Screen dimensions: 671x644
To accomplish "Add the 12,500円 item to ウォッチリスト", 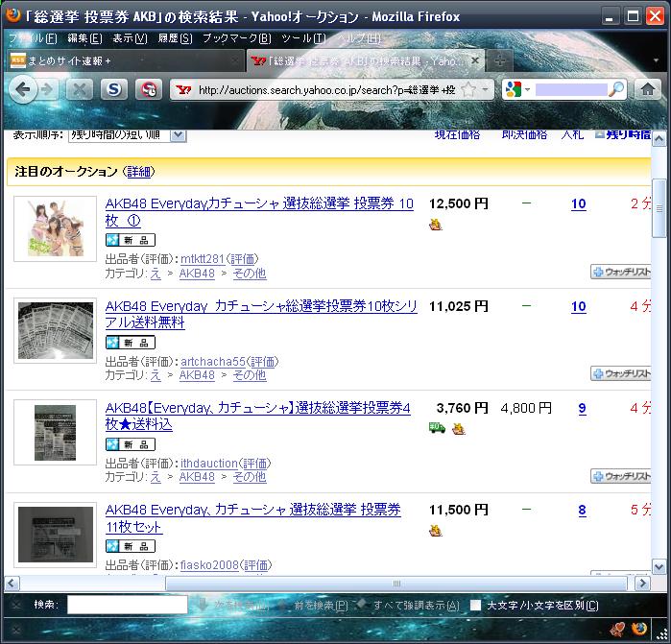I will pos(621,272).
